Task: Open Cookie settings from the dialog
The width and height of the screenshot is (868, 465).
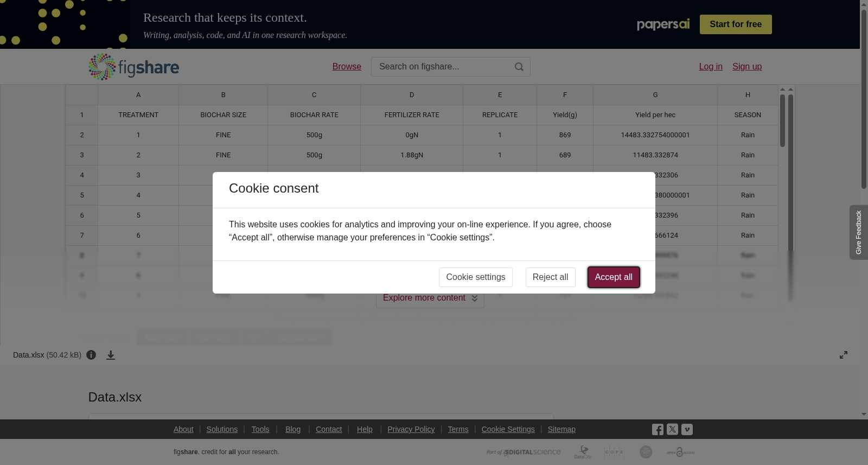Action: 476,277
